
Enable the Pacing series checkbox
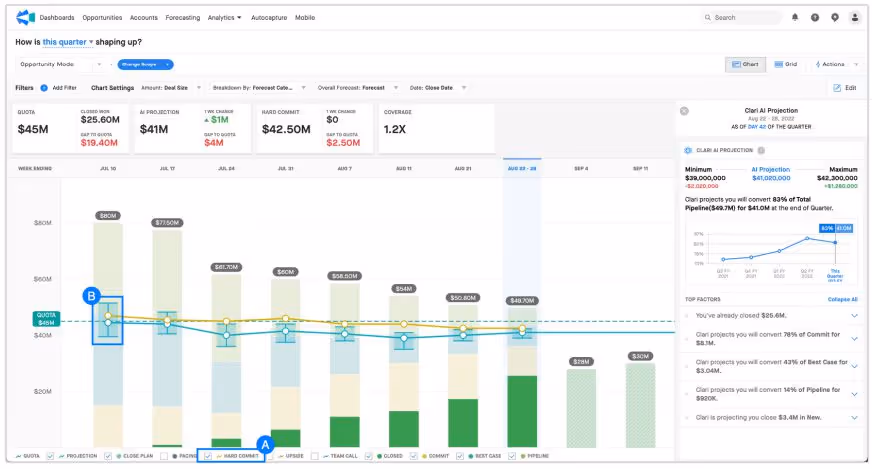point(164,456)
